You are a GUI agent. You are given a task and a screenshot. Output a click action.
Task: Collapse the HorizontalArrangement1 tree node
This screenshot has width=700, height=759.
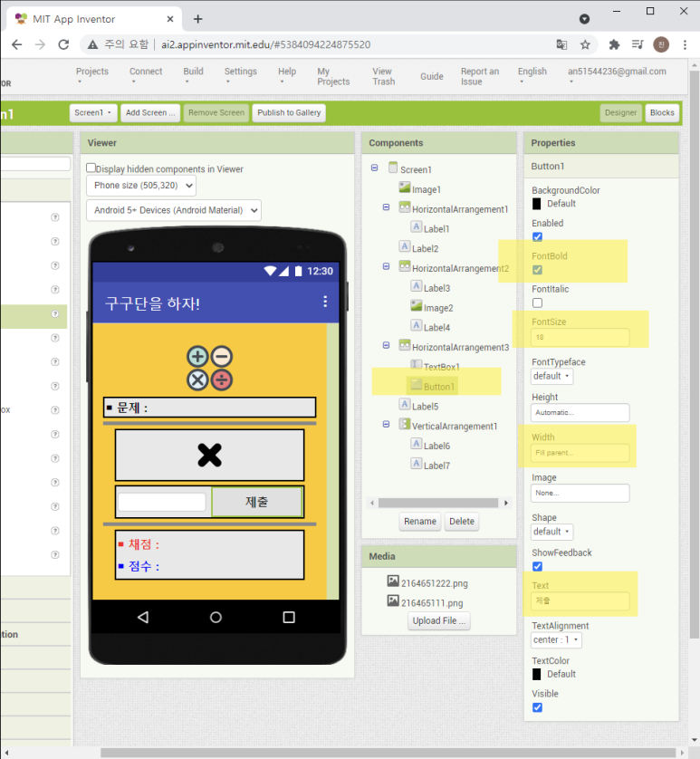tap(386, 207)
